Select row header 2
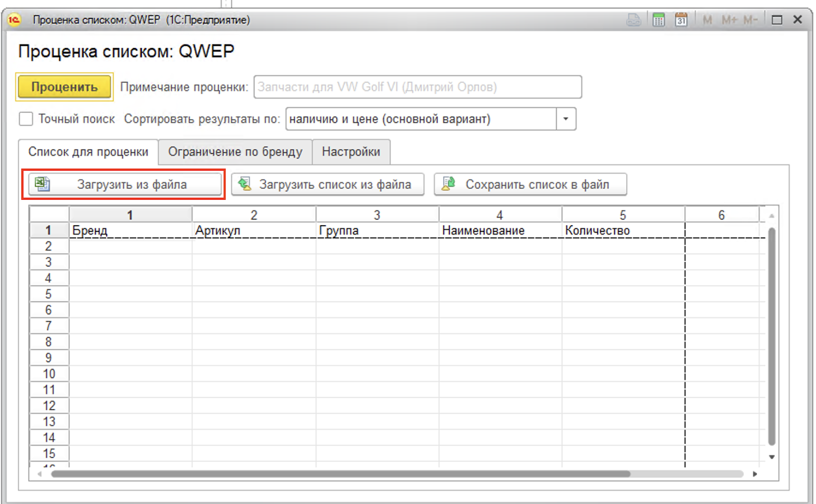This screenshot has width=816, height=504. tap(49, 246)
